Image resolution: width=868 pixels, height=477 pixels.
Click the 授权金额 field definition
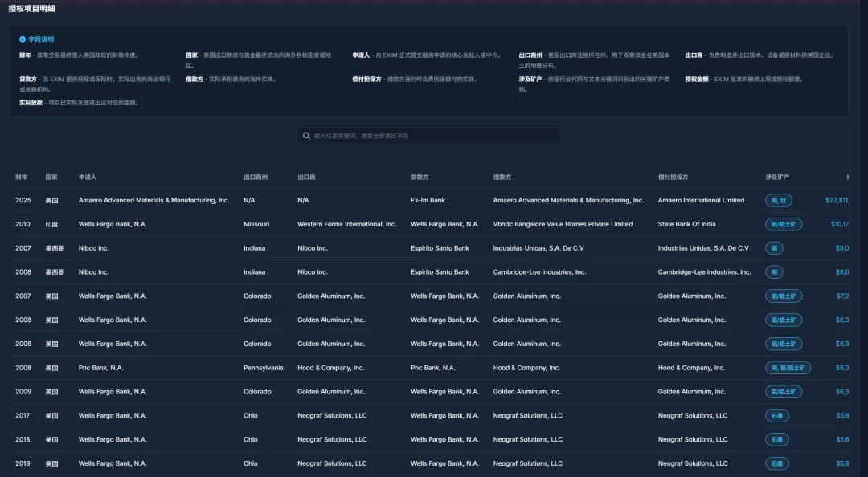tap(744, 79)
